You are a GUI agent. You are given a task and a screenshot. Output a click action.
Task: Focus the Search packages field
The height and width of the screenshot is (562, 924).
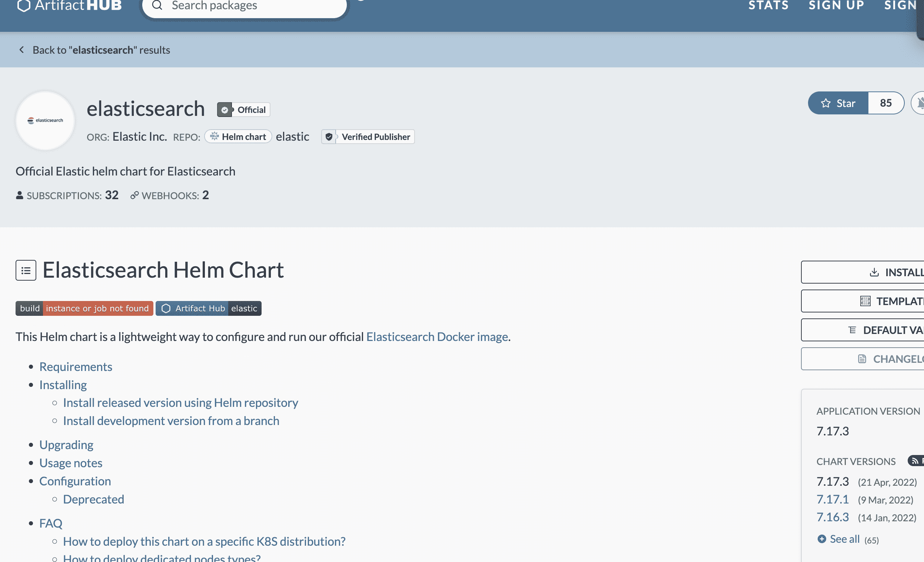click(244, 6)
